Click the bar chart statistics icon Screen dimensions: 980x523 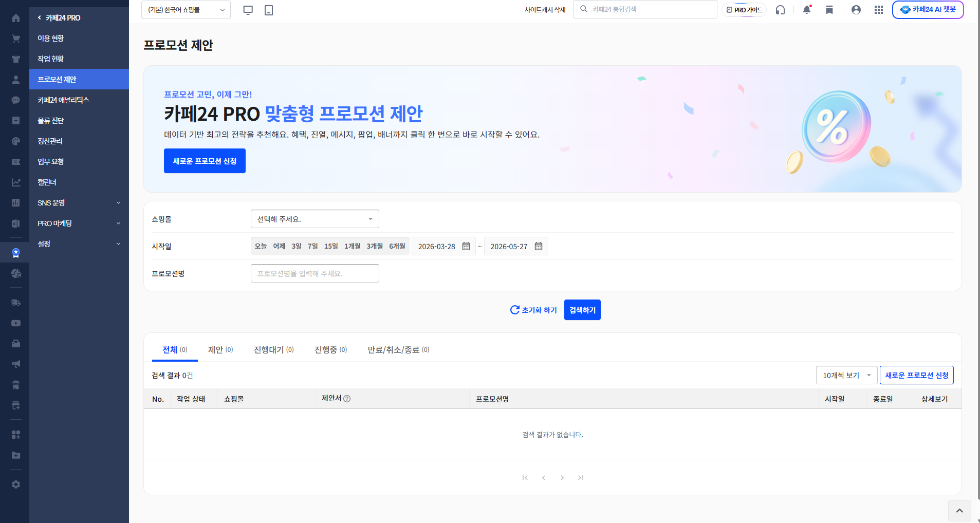pos(16,203)
